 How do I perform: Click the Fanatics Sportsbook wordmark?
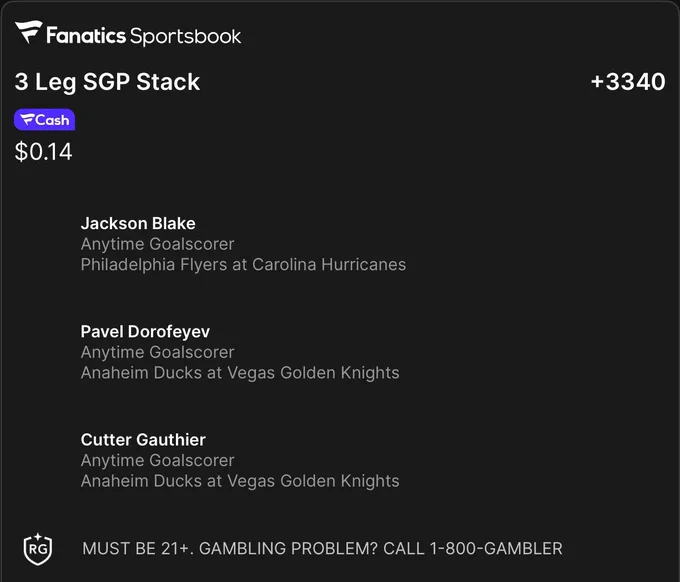coord(144,36)
